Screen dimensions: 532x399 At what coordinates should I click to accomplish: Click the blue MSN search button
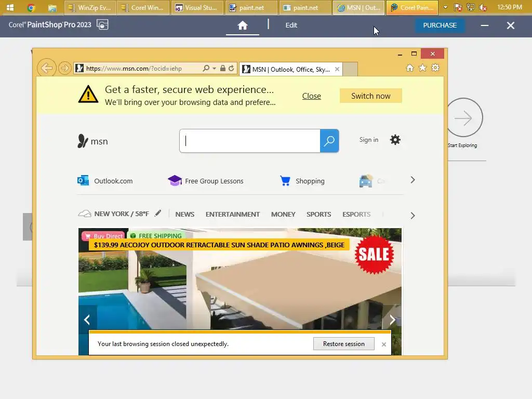click(x=329, y=141)
